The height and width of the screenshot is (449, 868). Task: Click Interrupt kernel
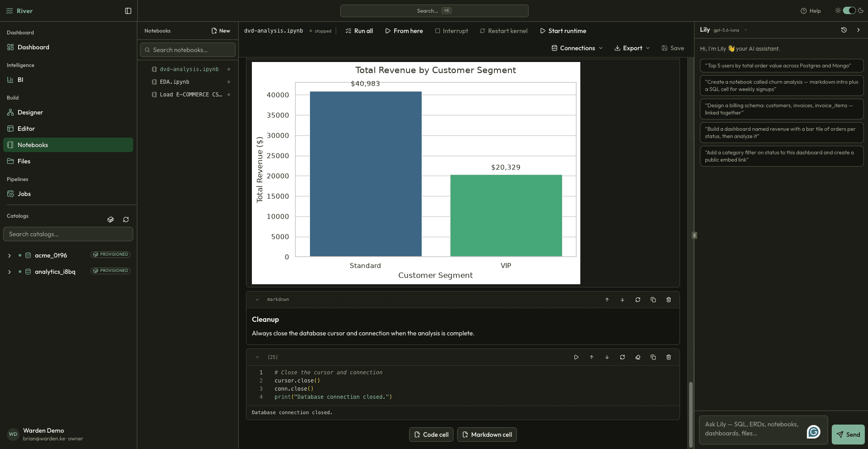click(452, 31)
